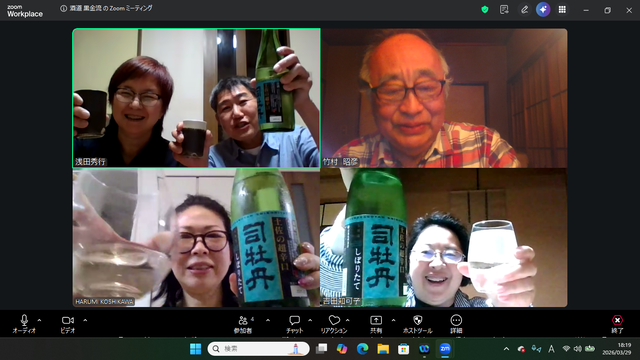Open the volume control in tray
The width and height of the screenshot is (640, 360).
click(x=578, y=349)
